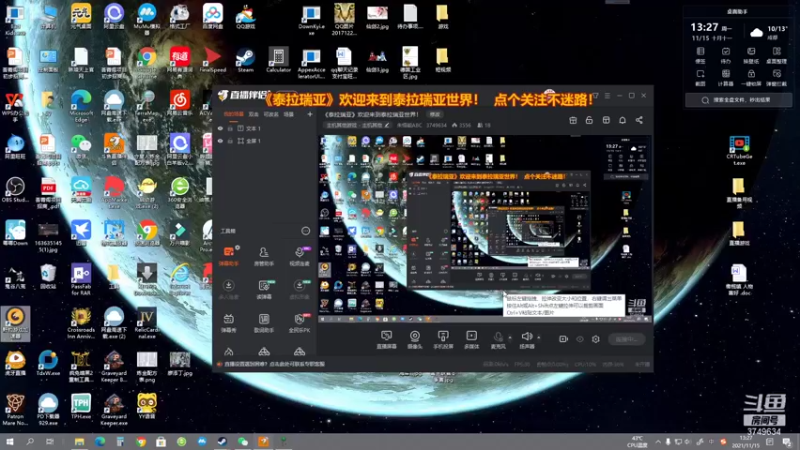Open the 弹幕助手 tool in the toolbox
Screen dimensions: 800x450
(x=229, y=256)
